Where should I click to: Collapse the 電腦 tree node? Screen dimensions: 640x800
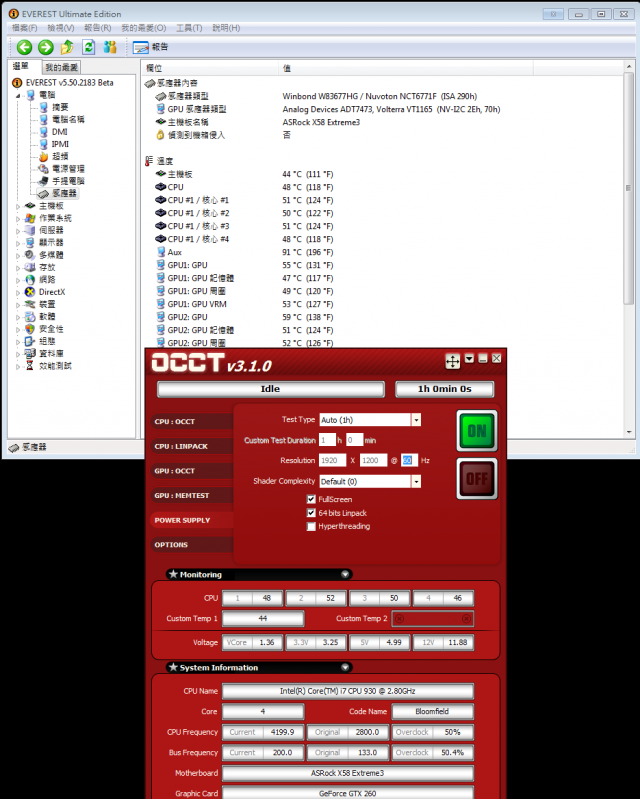click(18, 95)
